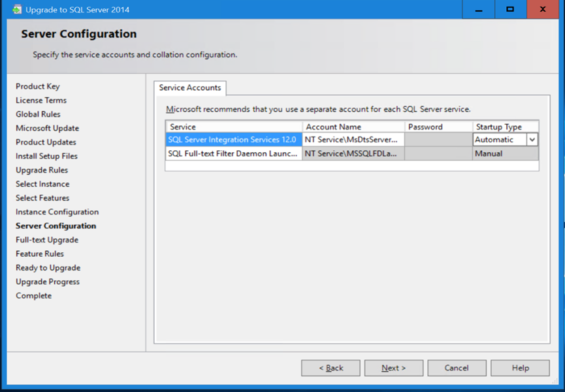Viewport: 565px width, 392px height.
Task: Select Complete in the step list
Action: (x=33, y=296)
